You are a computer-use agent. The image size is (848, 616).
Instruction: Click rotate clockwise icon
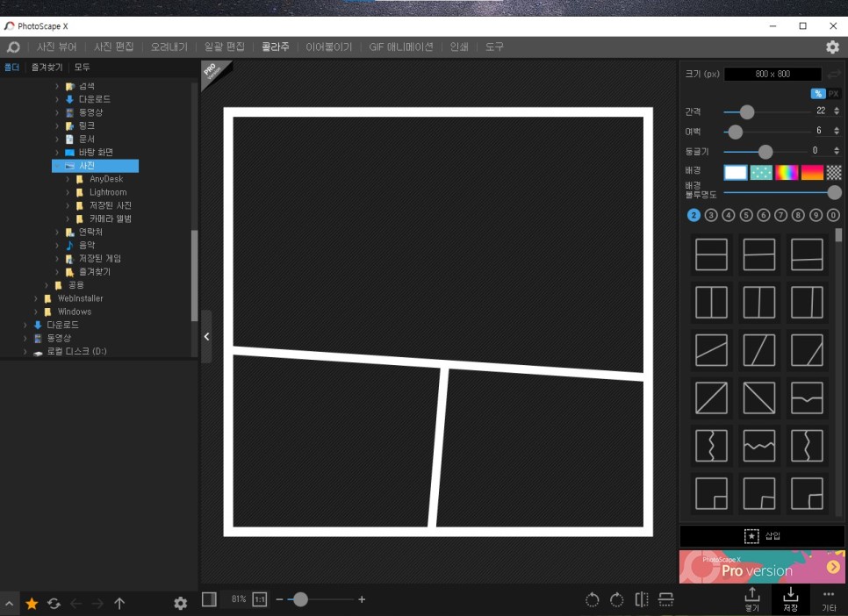(616, 599)
